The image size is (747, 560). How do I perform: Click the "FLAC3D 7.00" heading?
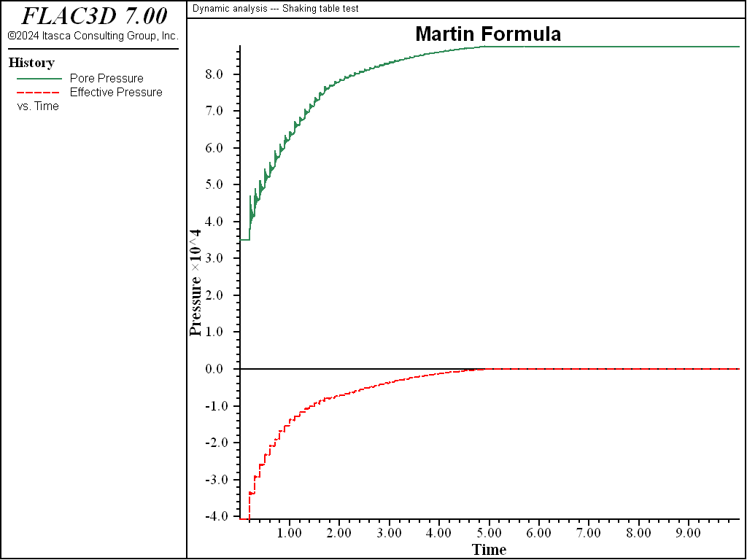tap(95, 16)
